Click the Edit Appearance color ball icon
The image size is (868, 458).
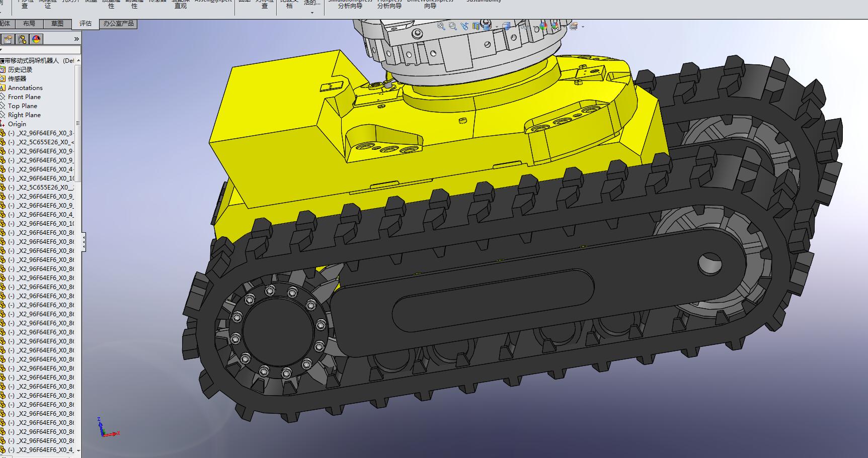[543, 26]
